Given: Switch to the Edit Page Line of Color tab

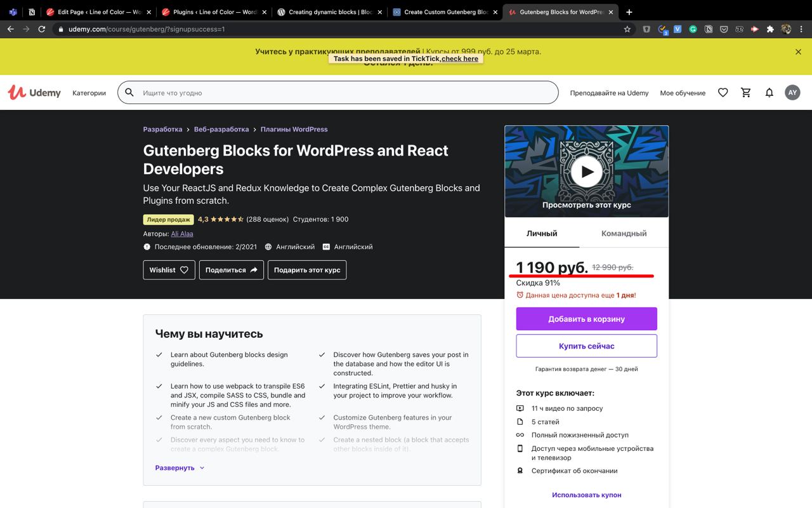Looking at the screenshot, I should click(98, 11).
